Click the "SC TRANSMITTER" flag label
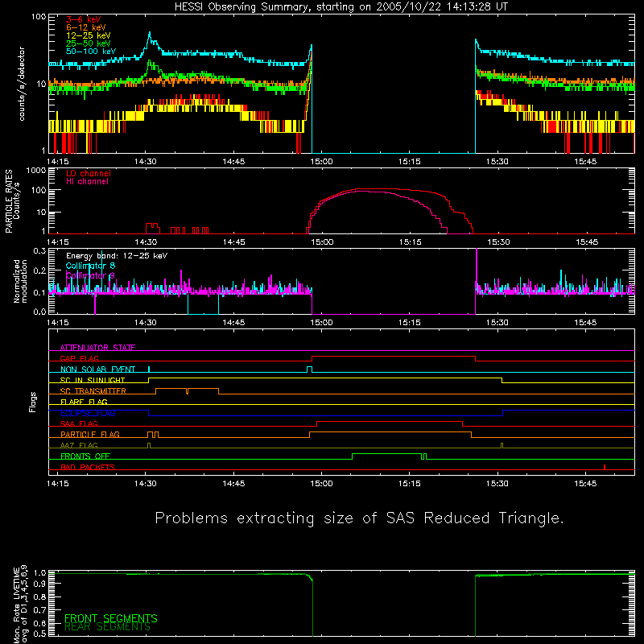 click(x=93, y=390)
